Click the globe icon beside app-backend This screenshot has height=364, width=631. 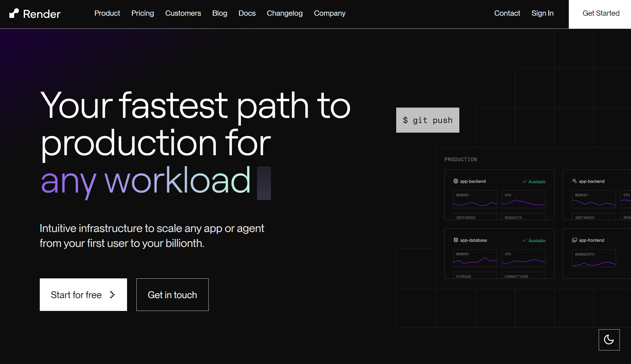(x=456, y=181)
